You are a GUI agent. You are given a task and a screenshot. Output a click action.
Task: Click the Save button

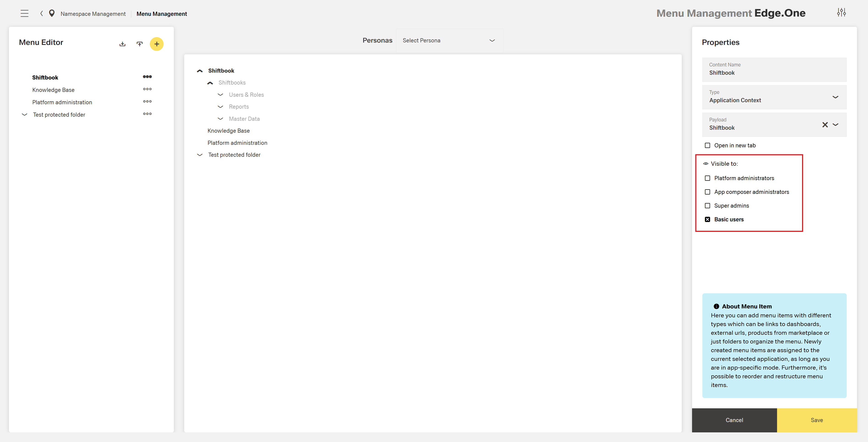pyautogui.click(x=817, y=420)
